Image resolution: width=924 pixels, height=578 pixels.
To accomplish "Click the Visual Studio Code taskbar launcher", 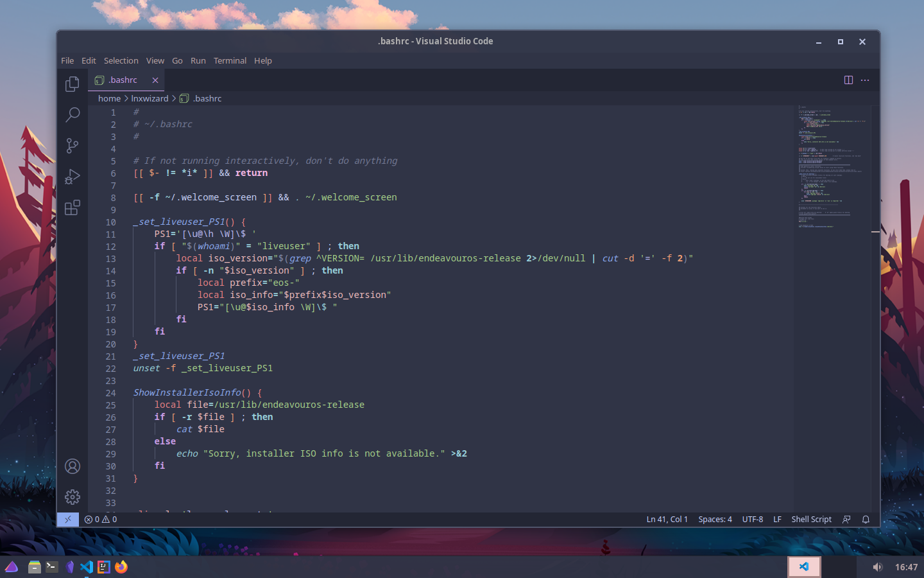I will 87,567.
